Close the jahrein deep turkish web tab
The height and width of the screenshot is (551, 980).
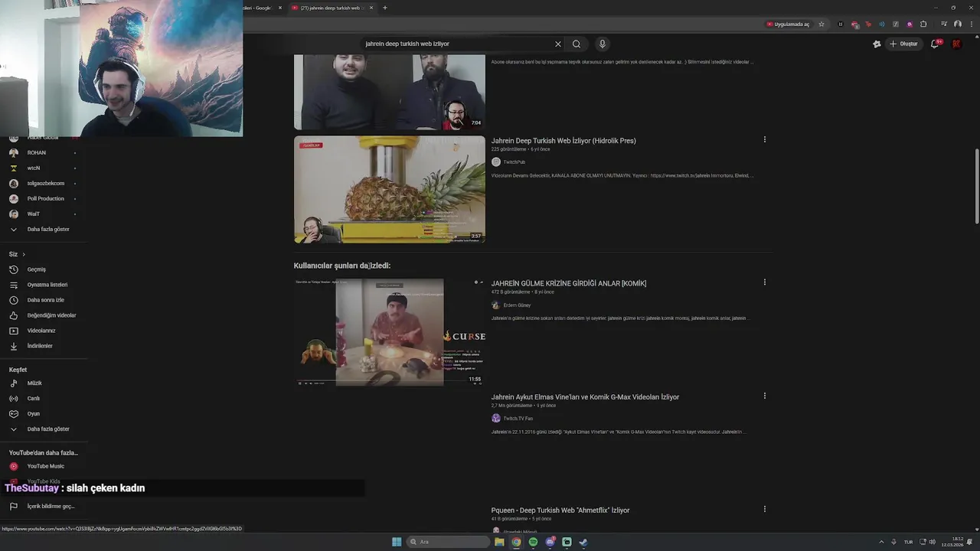coord(371,8)
